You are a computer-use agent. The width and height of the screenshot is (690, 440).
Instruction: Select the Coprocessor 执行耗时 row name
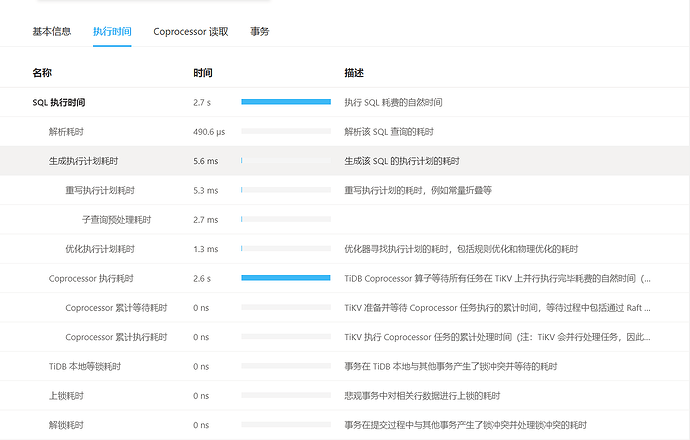[91, 278]
